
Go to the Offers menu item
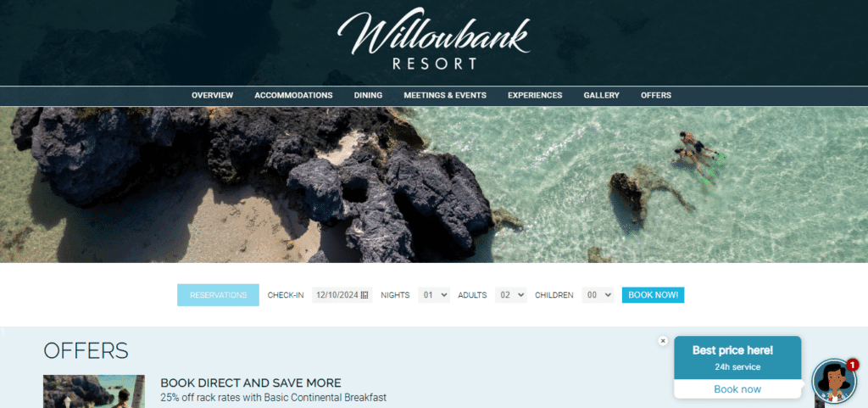(x=656, y=95)
